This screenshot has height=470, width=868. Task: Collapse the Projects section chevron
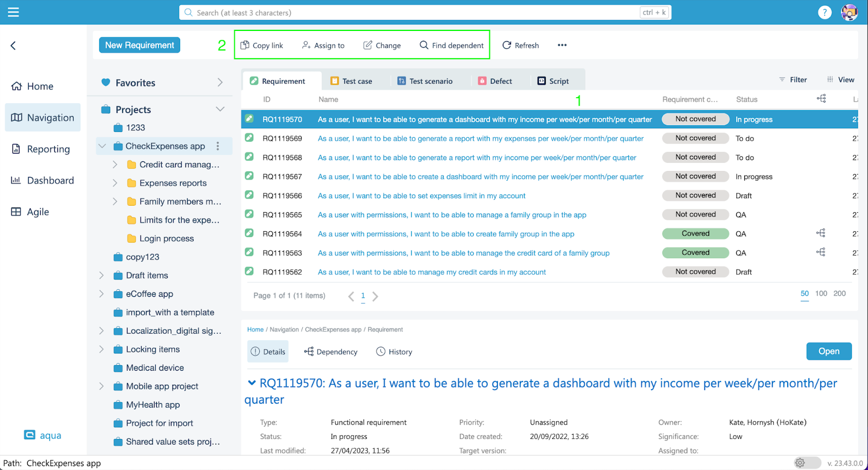tap(220, 109)
